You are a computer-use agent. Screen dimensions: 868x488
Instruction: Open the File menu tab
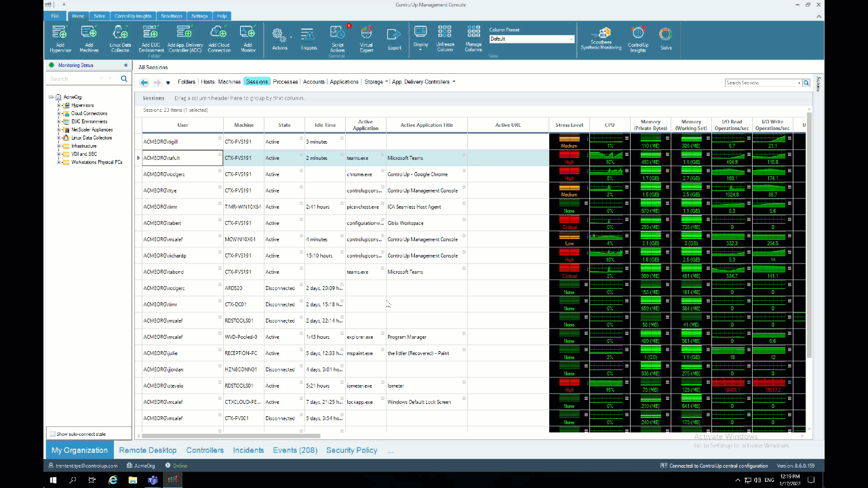(55, 16)
